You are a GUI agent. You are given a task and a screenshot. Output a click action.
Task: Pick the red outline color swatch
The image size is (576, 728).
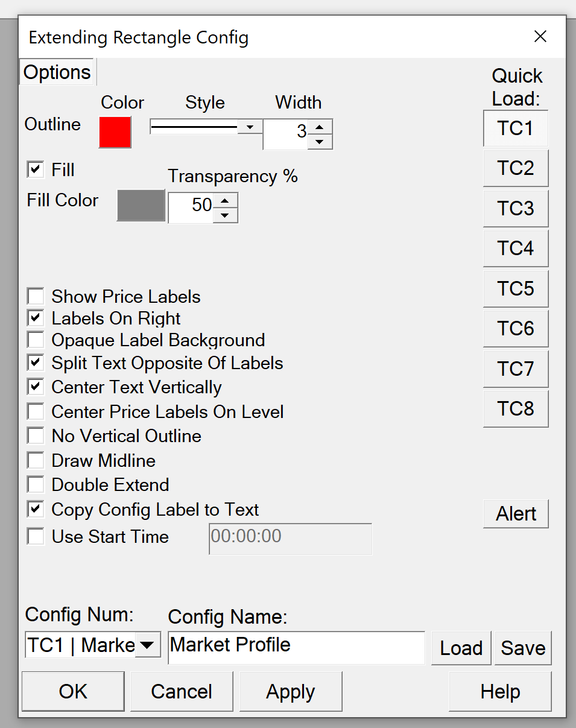pos(115,132)
